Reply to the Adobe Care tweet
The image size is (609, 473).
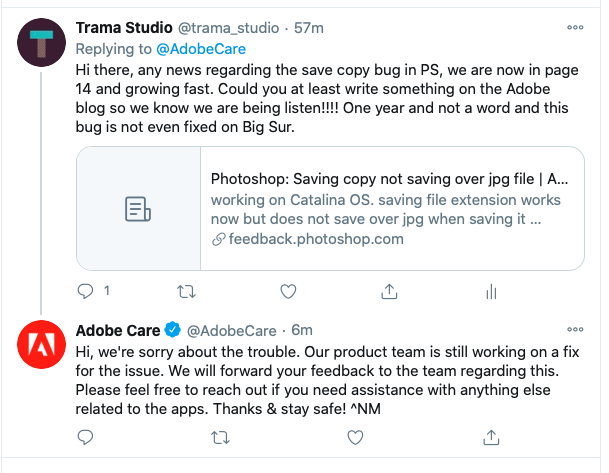pos(85,437)
